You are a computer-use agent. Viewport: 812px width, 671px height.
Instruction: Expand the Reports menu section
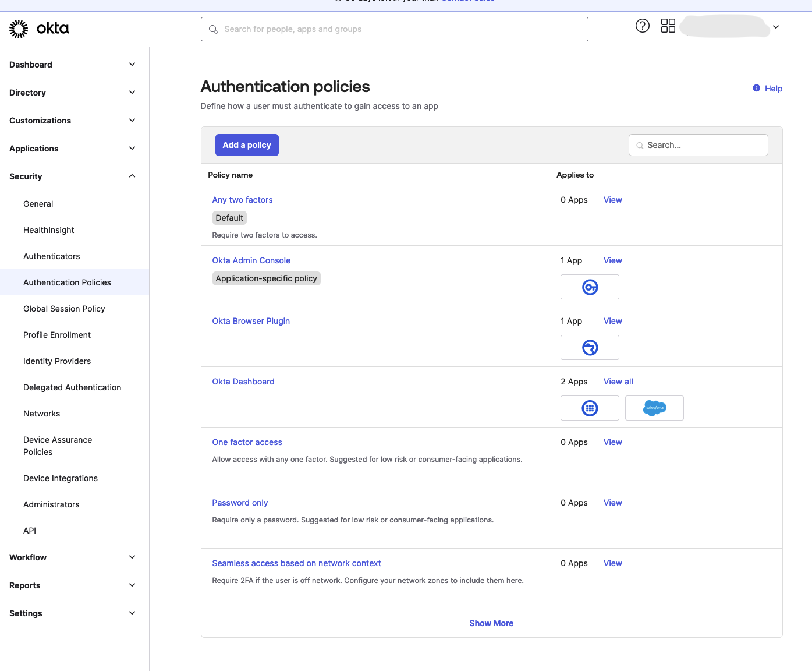[x=132, y=585]
